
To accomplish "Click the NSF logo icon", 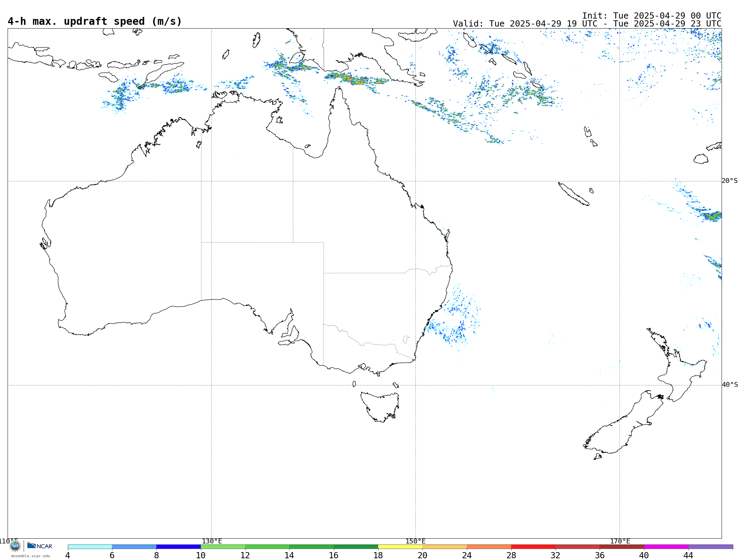I will click(x=15, y=546).
